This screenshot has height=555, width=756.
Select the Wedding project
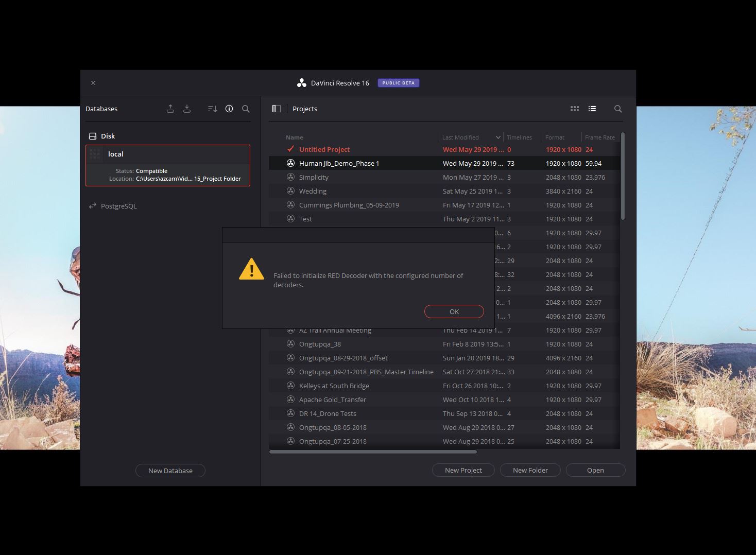[444, 191]
